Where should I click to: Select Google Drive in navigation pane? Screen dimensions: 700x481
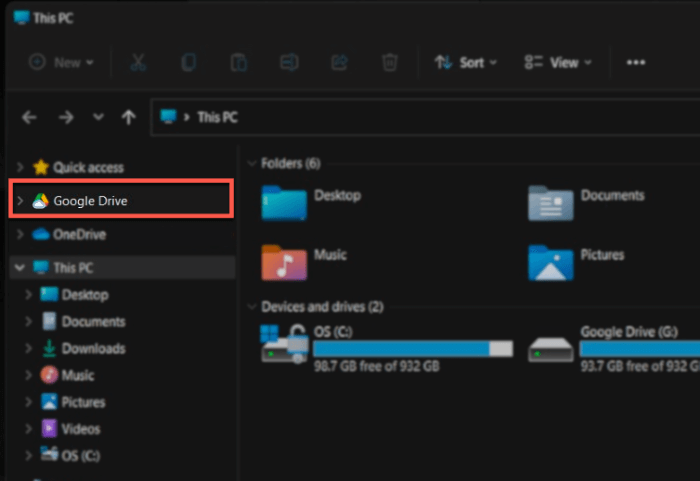click(121, 199)
